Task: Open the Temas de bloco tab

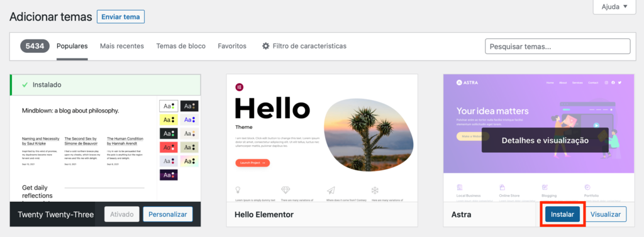Action: tap(180, 46)
